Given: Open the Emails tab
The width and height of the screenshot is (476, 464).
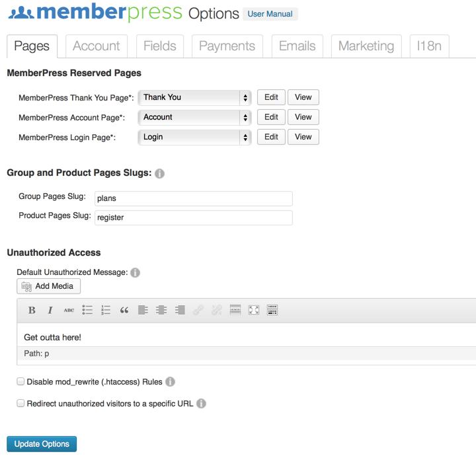Looking at the screenshot, I should (297, 46).
